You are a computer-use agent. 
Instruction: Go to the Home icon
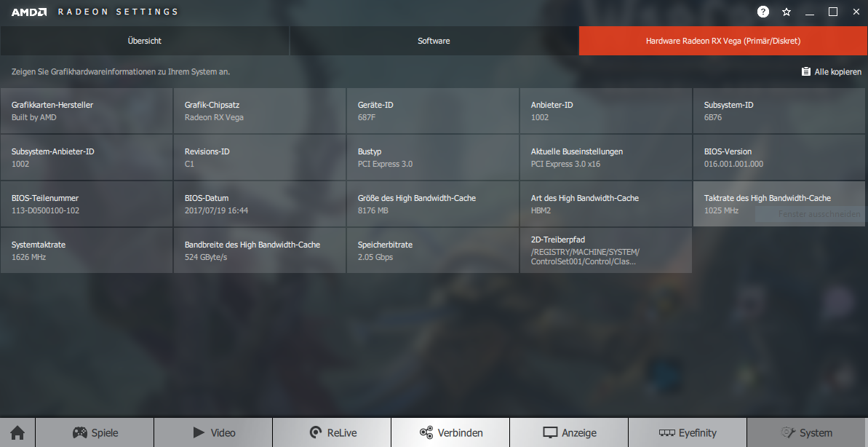pyautogui.click(x=17, y=432)
